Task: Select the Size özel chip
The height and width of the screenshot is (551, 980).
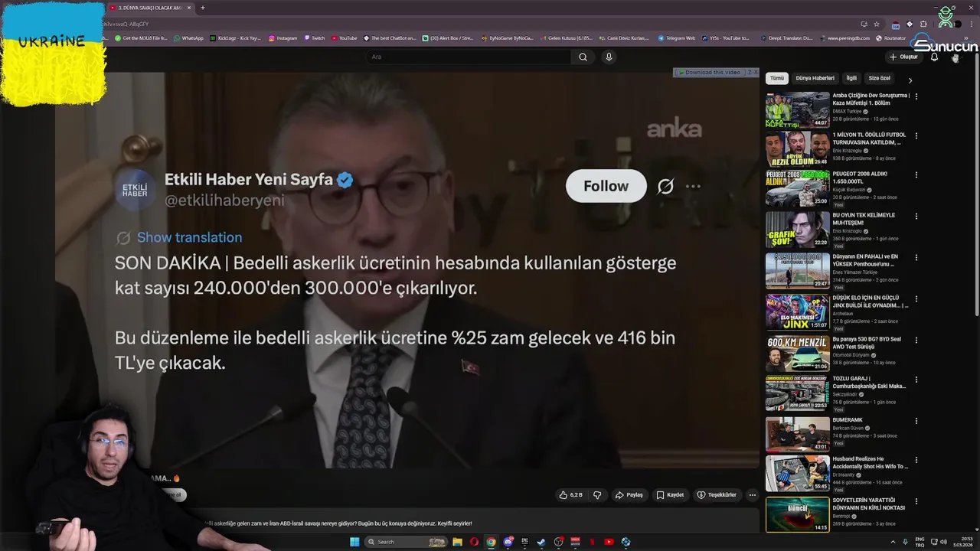Action: coord(879,78)
